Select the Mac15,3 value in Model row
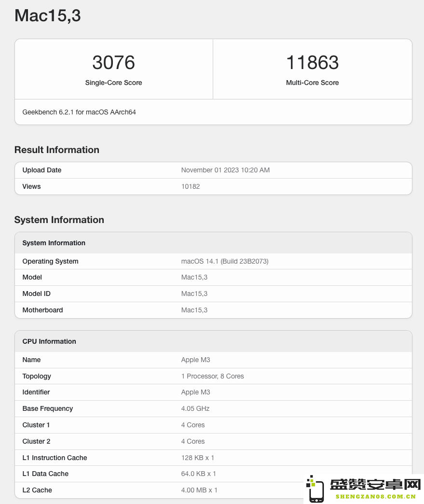The width and height of the screenshot is (424, 504). pyautogui.click(x=194, y=277)
